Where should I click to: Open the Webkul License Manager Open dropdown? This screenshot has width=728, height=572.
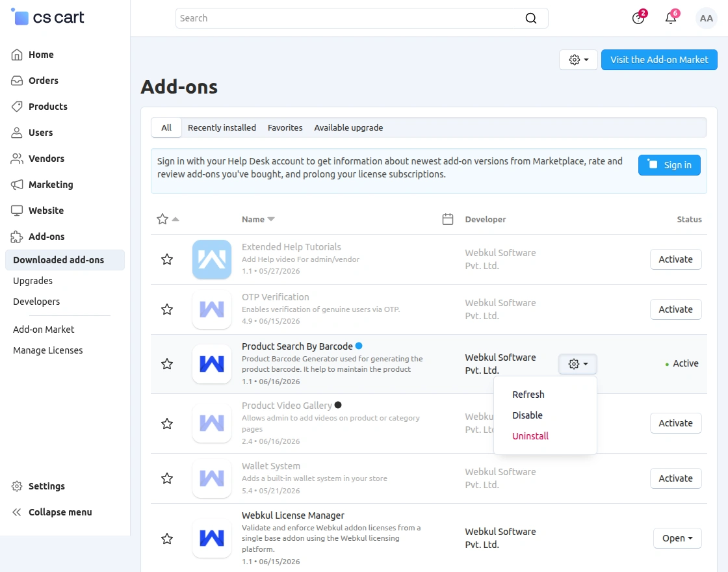677,538
